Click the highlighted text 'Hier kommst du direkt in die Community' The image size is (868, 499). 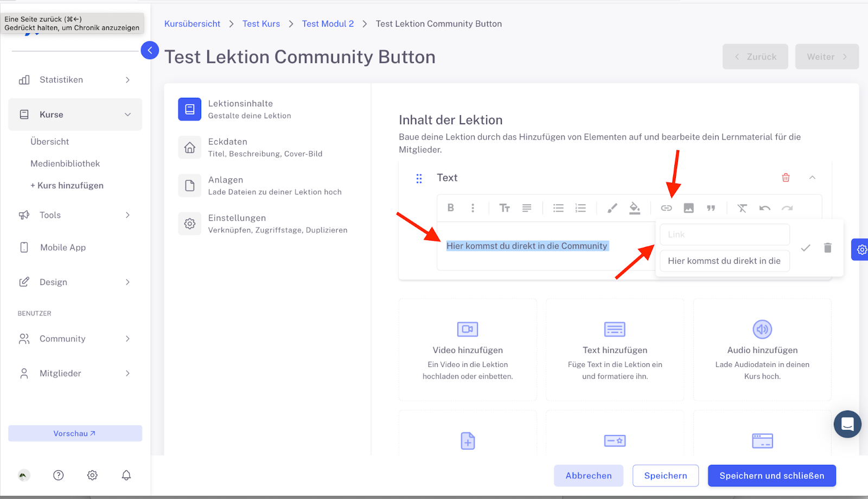tap(527, 246)
